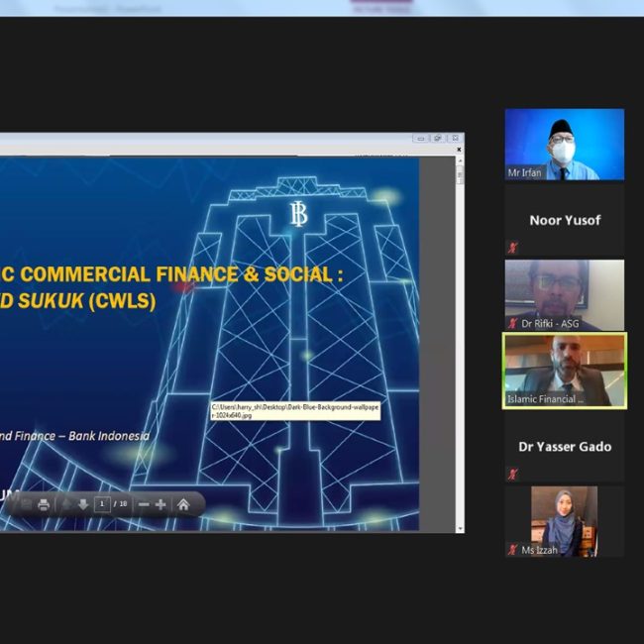Close the shared PDF window

click(455, 139)
